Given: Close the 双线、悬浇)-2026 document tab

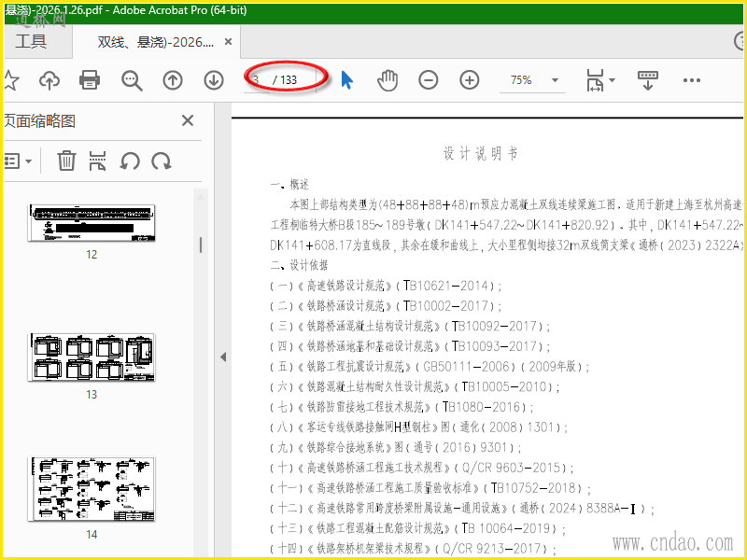Looking at the screenshot, I should click(228, 42).
